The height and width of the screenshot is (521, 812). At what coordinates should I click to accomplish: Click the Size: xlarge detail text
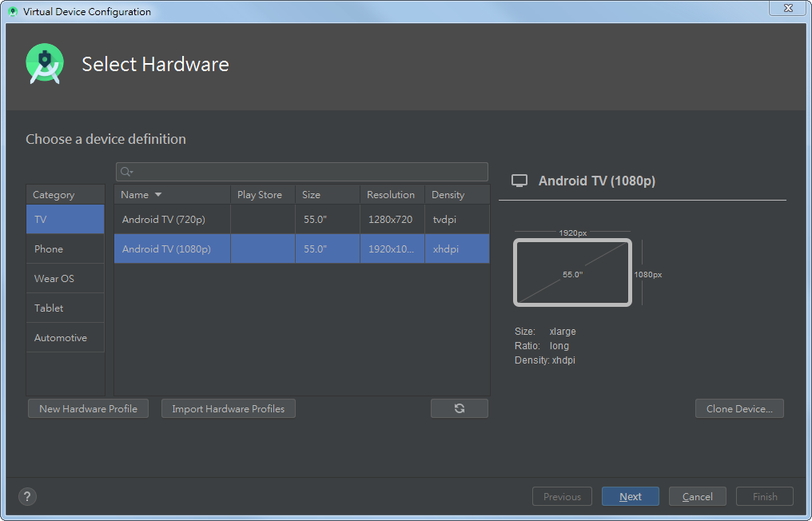click(x=545, y=332)
